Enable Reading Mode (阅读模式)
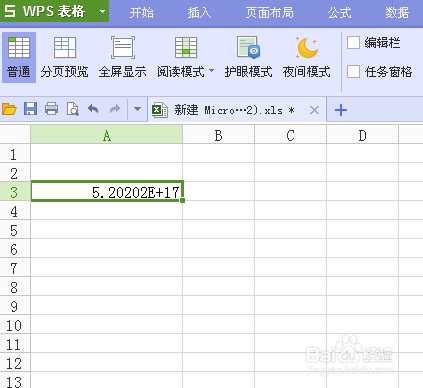423x388 pixels. pyautogui.click(x=181, y=57)
